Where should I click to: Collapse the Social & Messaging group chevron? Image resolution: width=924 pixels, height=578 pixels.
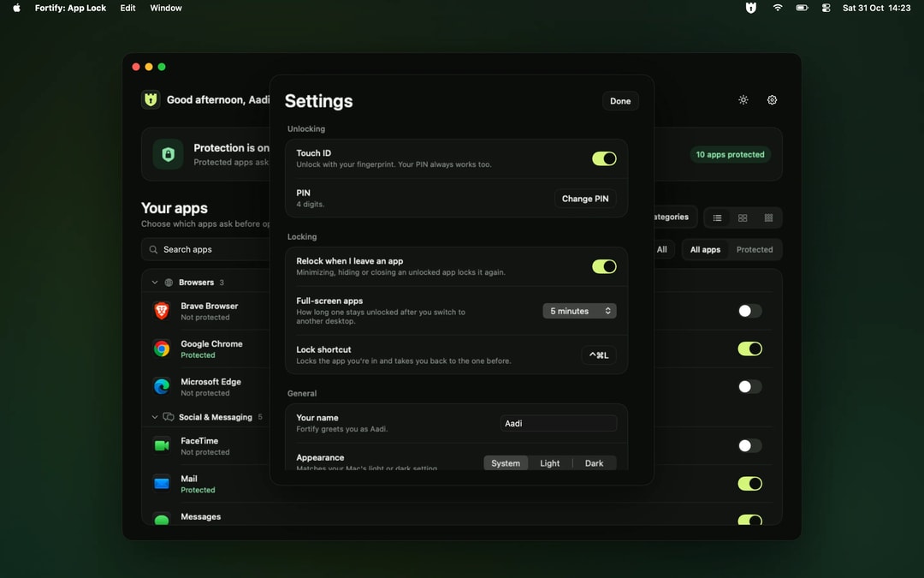(154, 417)
